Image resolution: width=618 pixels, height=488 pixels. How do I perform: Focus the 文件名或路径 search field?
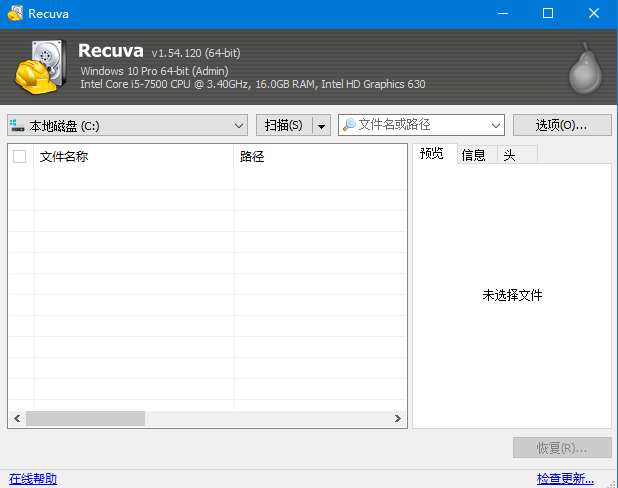click(x=421, y=125)
